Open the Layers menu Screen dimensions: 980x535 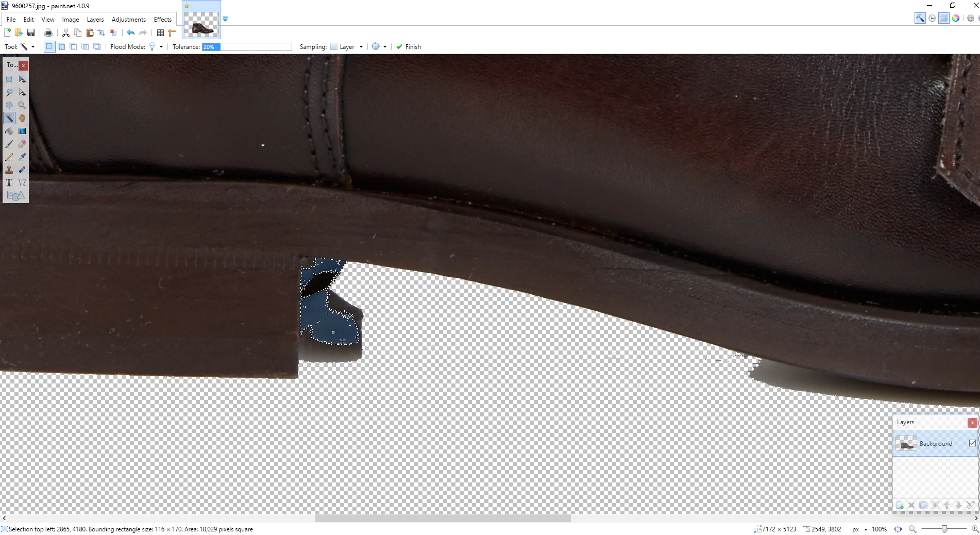[95, 19]
